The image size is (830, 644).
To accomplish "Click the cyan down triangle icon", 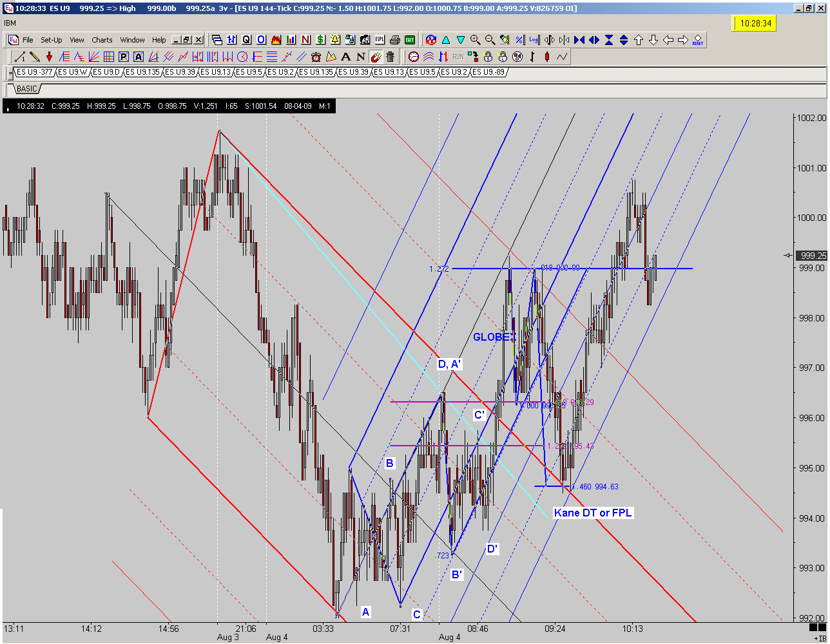I will (460, 40).
